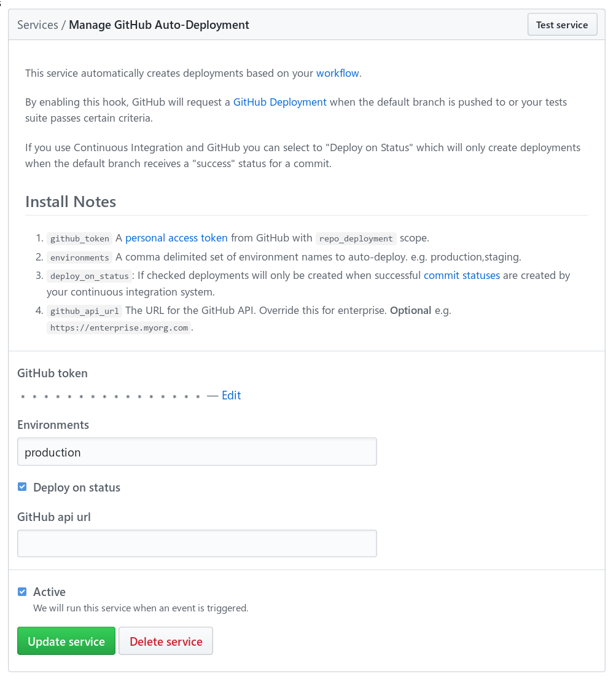Open the workflow link
616x682 pixels.
(x=337, y=73)
